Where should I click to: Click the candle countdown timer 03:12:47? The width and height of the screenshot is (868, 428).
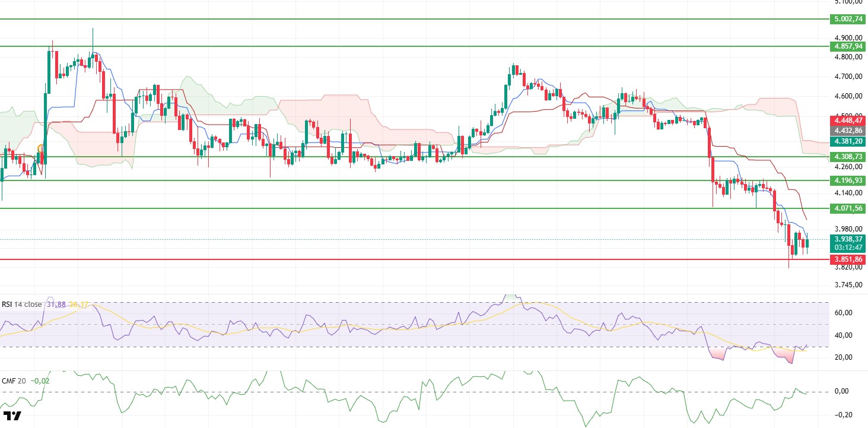coord(848,248)
